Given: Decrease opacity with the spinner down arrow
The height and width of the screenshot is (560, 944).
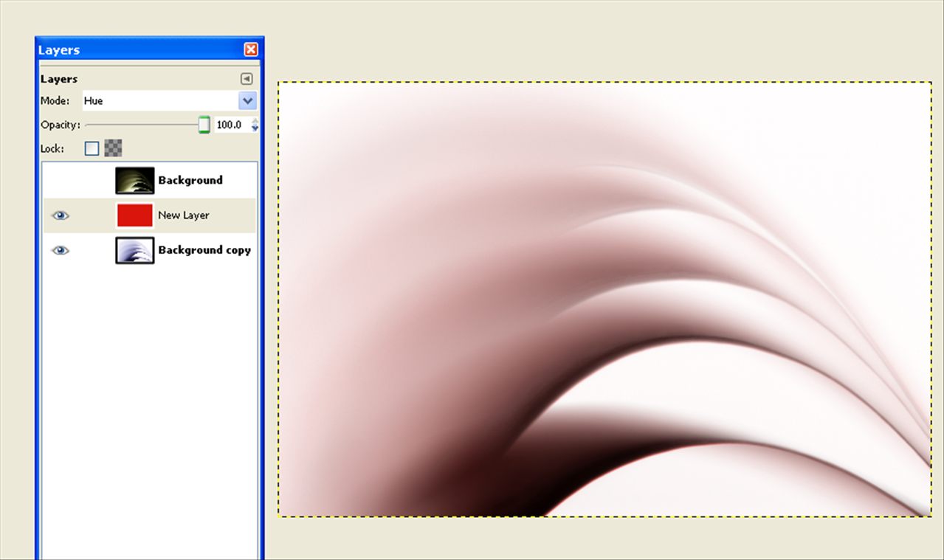Looking at the screenshot, I should click(x=255, y=129).
